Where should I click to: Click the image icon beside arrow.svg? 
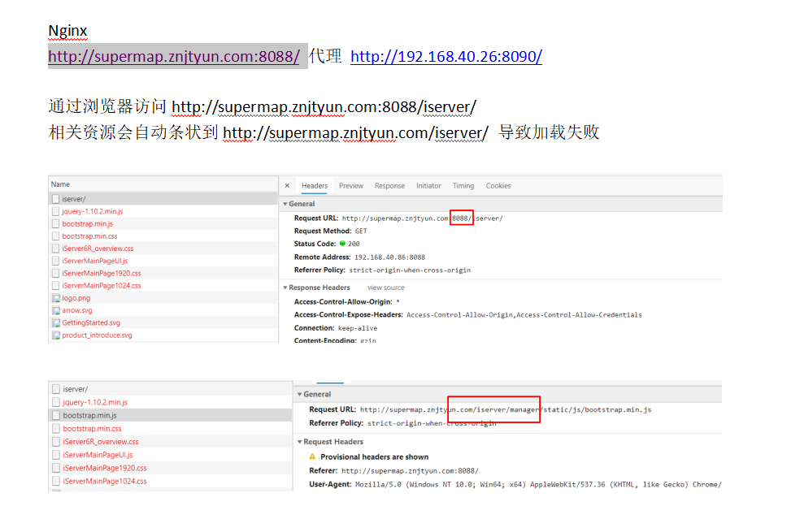(x=56, y=310)
